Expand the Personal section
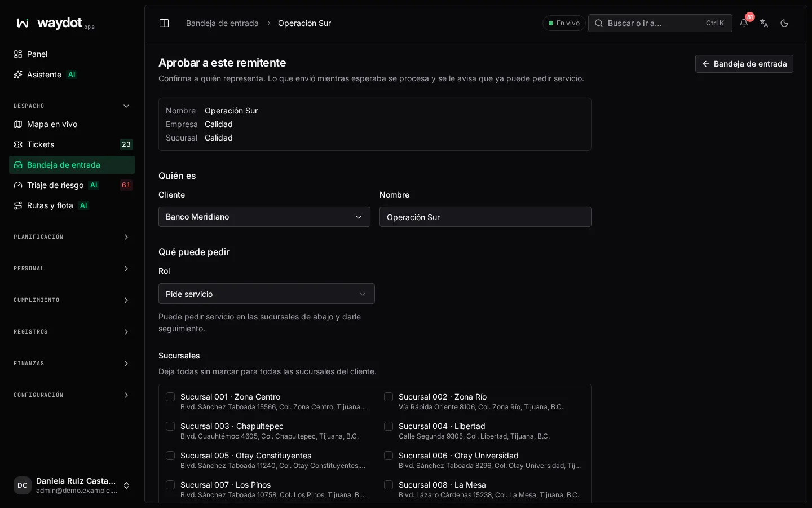The height and width of the screenshot is (508, 812). [72, 269]
